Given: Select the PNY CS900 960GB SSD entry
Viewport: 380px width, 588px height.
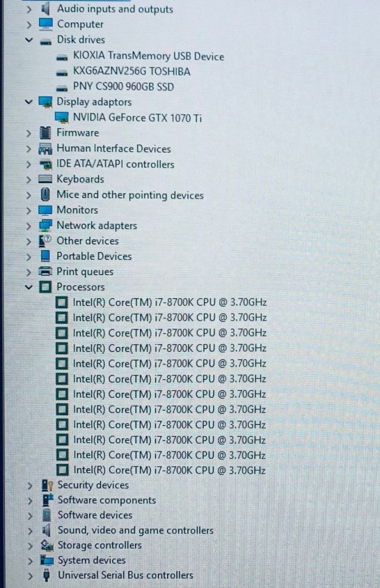Looking at the screenshot, I should 123,87.
